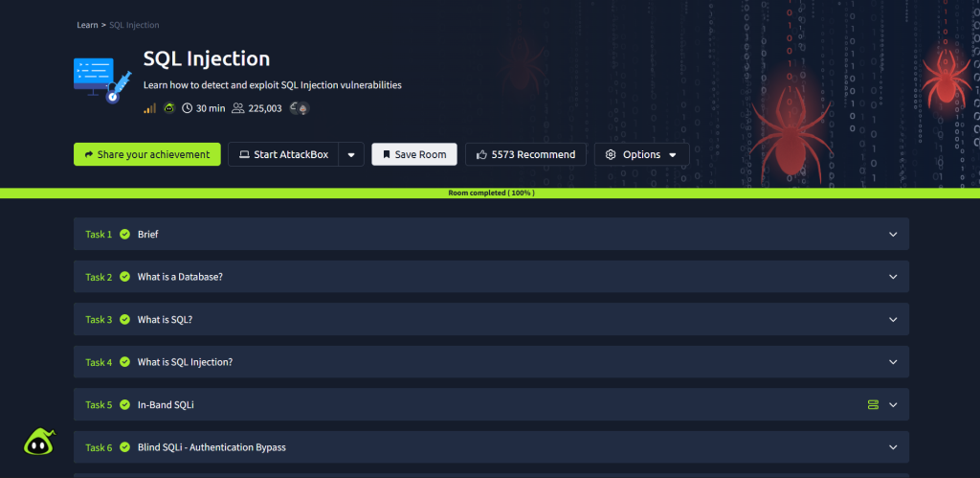This screenshot has height=478, width=980.
Task: Click the server icon on Task 5 row
Action: pos(873,405)
